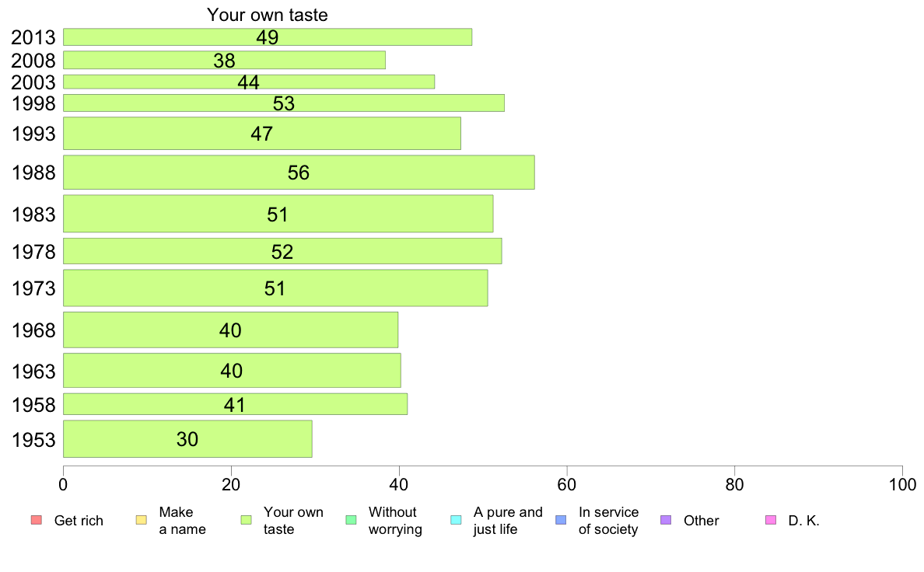This screenshot has width=924, height=572.
Task: Click the blue In service of society swatch
Action: coord(561,520)
